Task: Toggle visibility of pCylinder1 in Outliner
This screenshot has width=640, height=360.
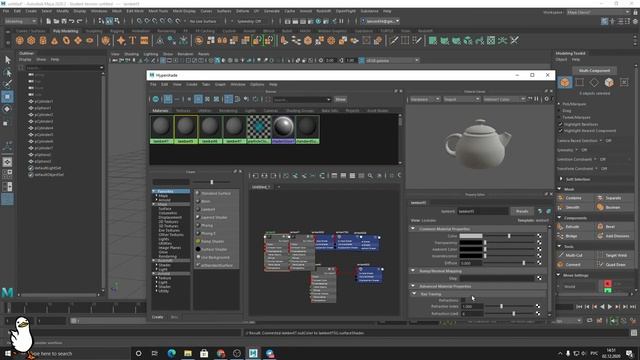Action: point(31,101)
